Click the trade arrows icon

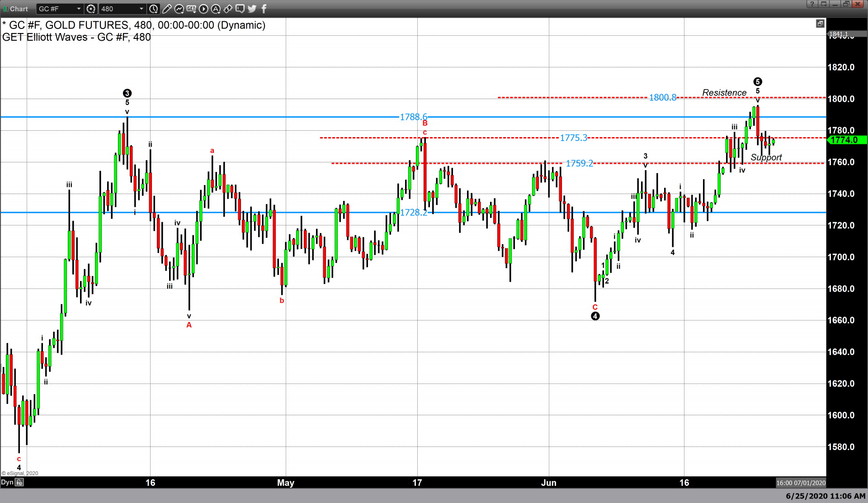[228, 9]
